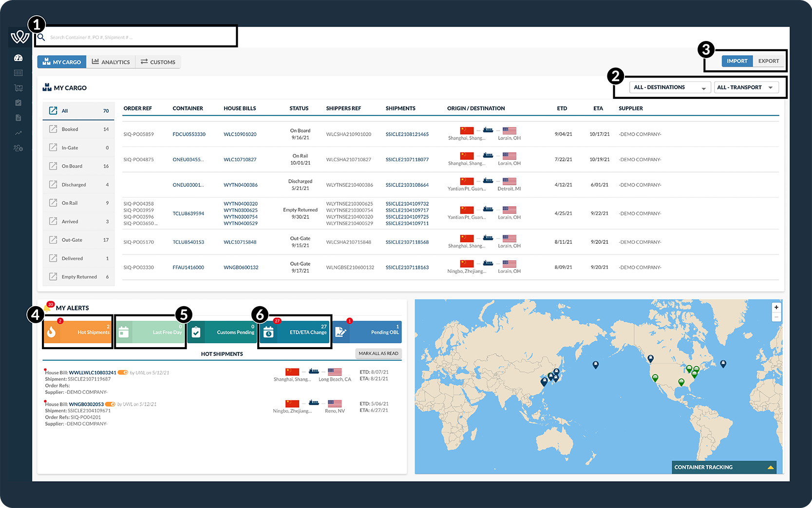
Task: Open the All - Transport dropdown
Action: tap(745, 87)
